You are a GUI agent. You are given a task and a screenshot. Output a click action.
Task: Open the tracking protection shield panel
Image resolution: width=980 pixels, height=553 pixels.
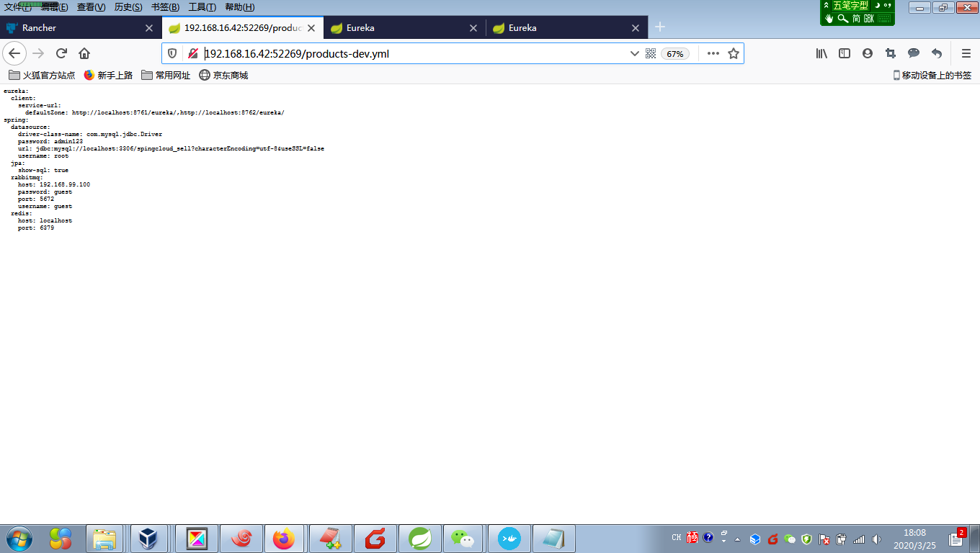[172, 53]
